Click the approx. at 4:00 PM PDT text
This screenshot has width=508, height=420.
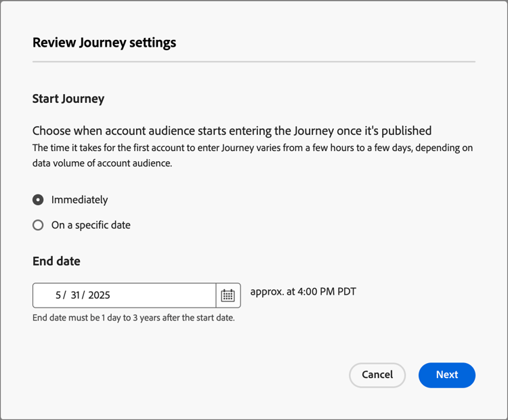point(303,292)
